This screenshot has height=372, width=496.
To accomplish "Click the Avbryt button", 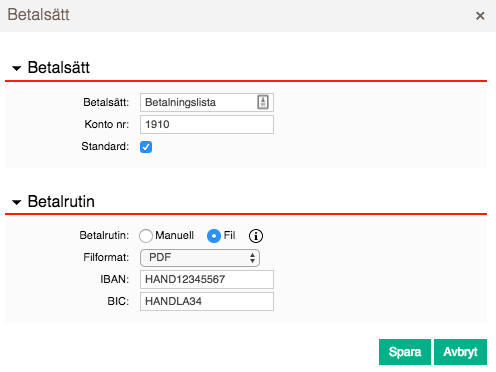I will (x=460, y=352).
